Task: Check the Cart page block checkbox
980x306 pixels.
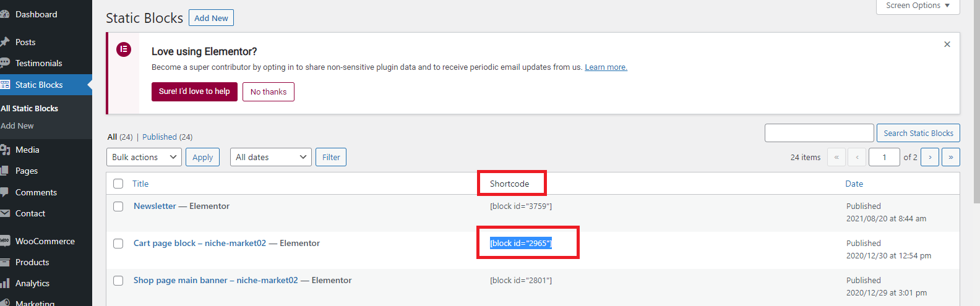Action: (118, 244)
